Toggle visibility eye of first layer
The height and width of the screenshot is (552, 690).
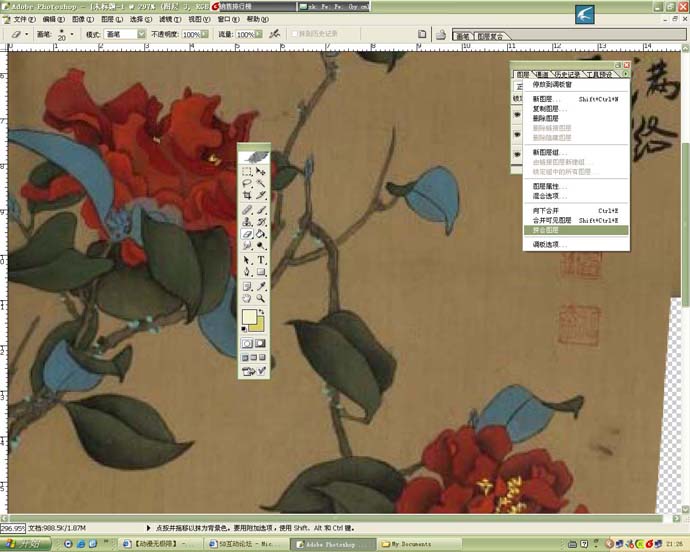pyautogui.click(x=518, y=114)
